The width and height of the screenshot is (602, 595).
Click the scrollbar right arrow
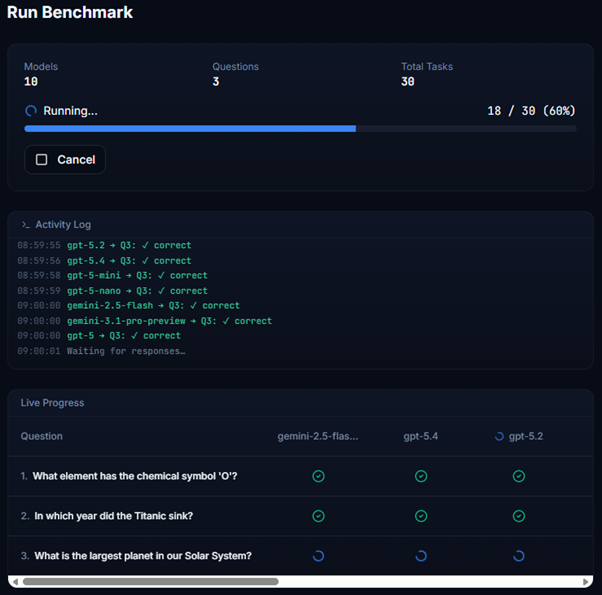pyautogui.click(x=585, y=582)
